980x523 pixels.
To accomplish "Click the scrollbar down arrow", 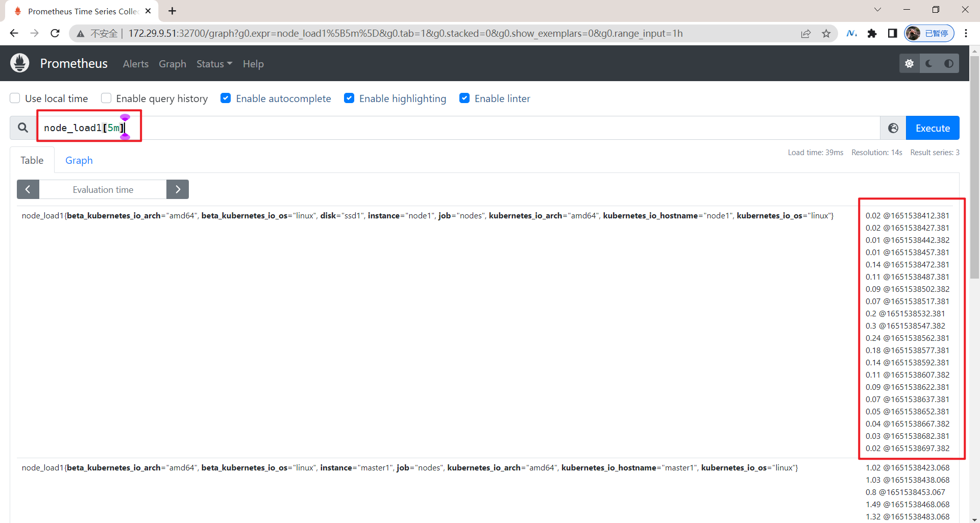I will pyautogui.click(x=974, y=519).
